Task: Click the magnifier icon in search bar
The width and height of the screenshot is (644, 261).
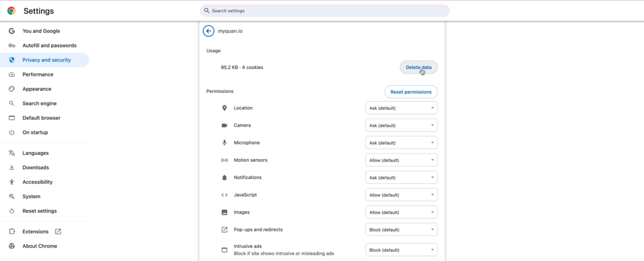Action: pyautogui.click(x=206, y=11)
